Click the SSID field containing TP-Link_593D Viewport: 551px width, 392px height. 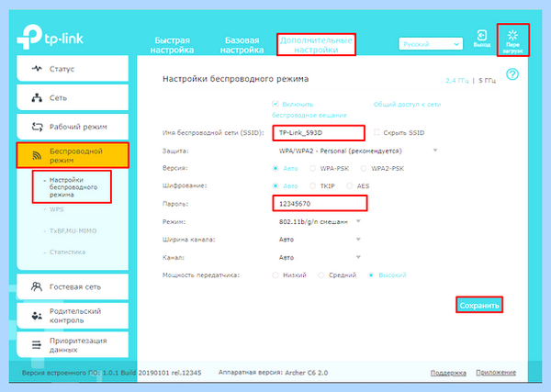319,133
